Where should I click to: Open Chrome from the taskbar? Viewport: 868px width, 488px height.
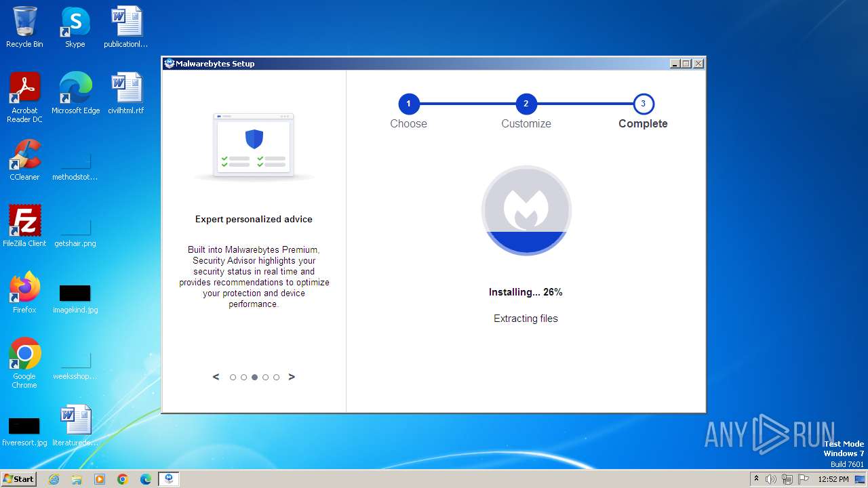click(x=123, y=479)
